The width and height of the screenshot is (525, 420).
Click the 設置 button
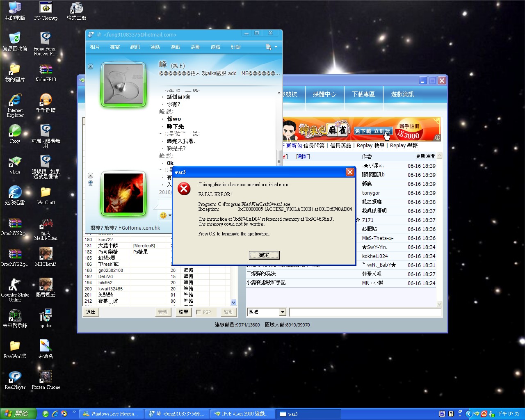coord(183,312)
